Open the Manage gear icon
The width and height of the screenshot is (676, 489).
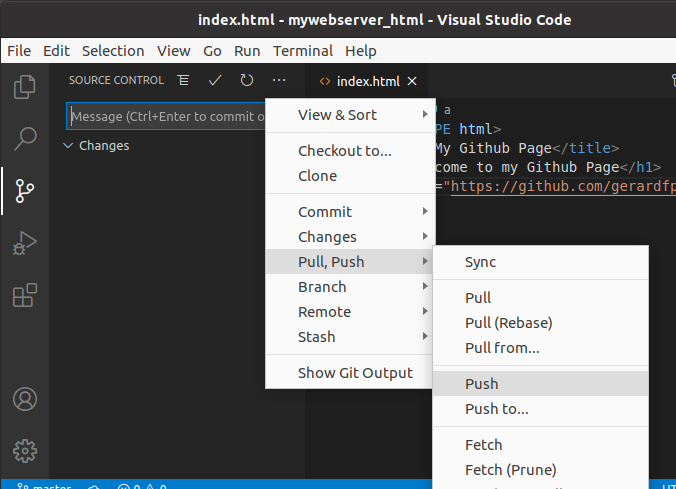[x=25, y=450]
